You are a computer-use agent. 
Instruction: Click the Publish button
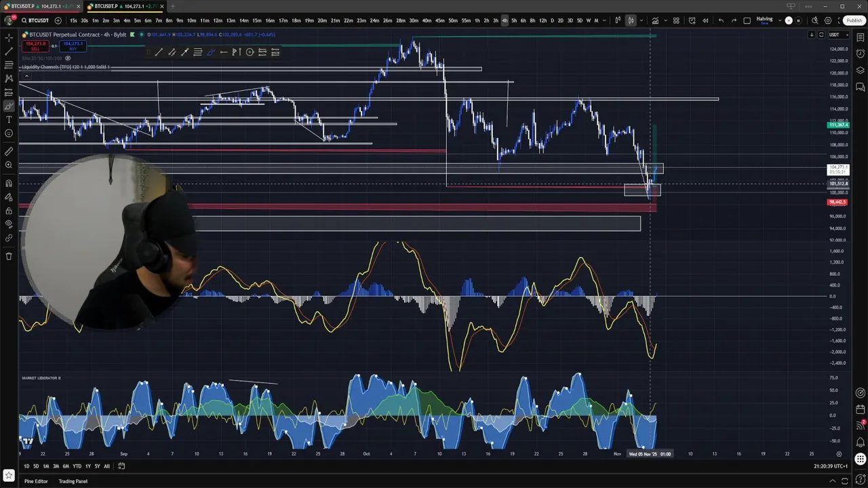tap(853, 20)
